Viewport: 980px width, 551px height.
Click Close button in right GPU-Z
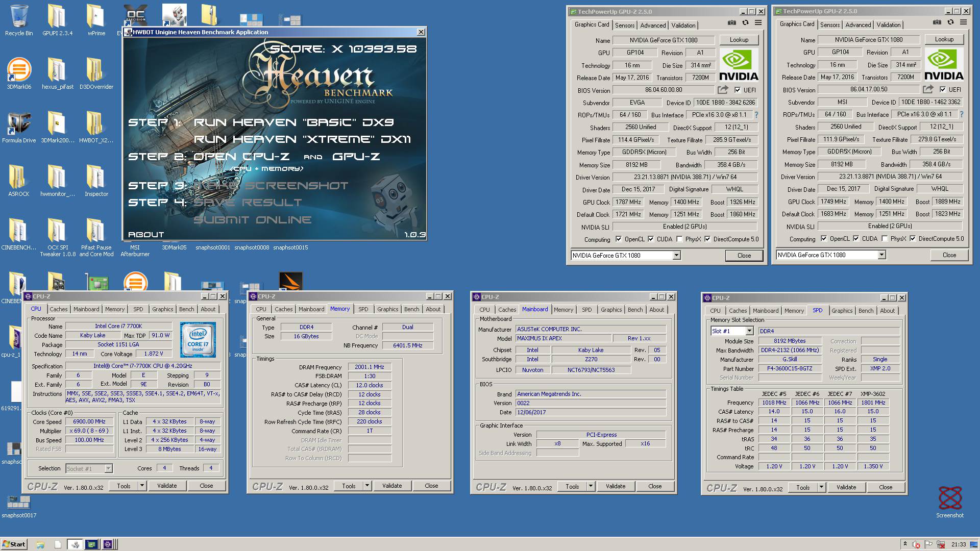coord(949,255)
